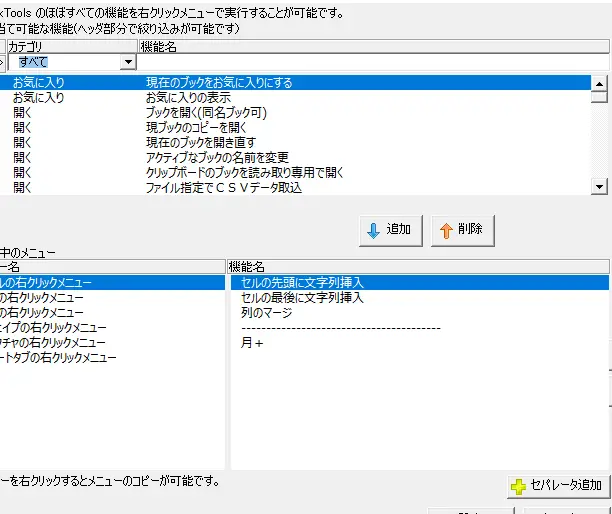Select 列のマージ in the assigned functions list
The height and width of the screenshot is (514, 612).
(x=267, y=313)
